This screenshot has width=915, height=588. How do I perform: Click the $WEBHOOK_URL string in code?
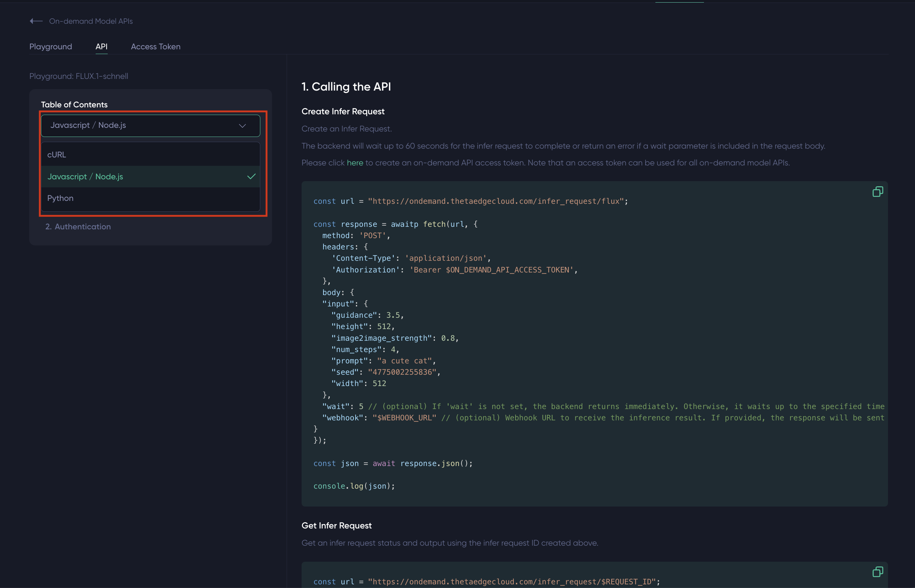tap(404, 418)
